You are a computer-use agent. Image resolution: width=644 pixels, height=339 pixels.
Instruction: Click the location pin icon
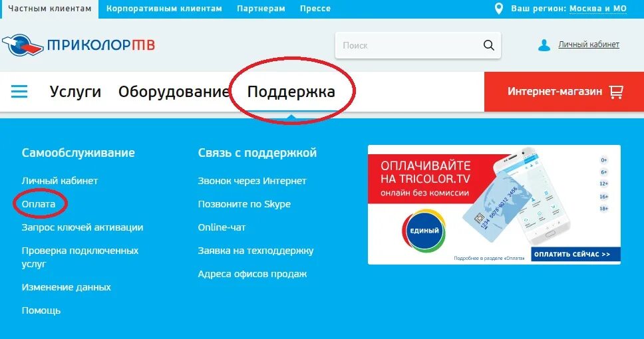point(498,9)
